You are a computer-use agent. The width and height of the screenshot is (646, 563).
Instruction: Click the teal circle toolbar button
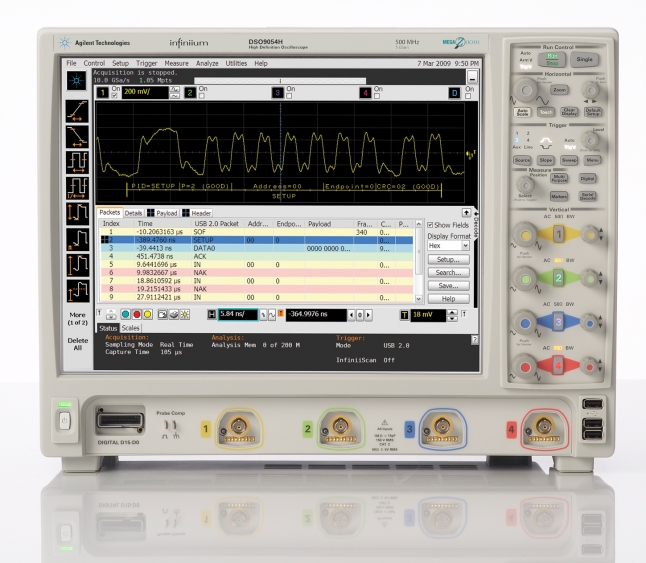point(126,315)
